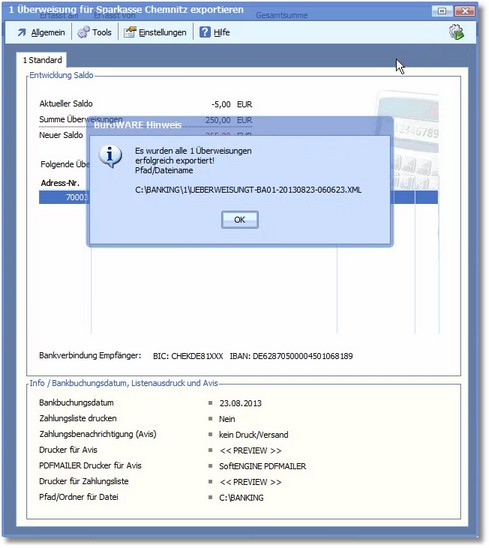This screenshot has height=548, width=489.
Task: Click the restore window button in the title bar
Action: click(442, 11)
